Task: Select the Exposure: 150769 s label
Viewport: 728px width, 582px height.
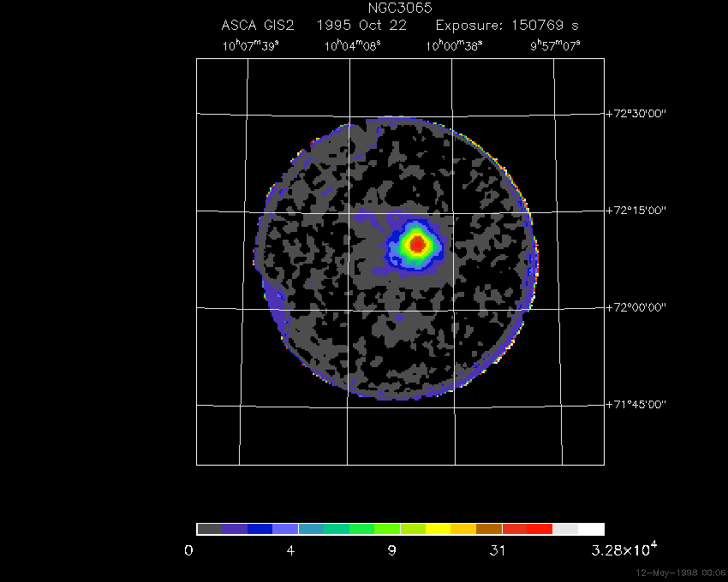Action: pyautogui.click(x=507, y=25)
